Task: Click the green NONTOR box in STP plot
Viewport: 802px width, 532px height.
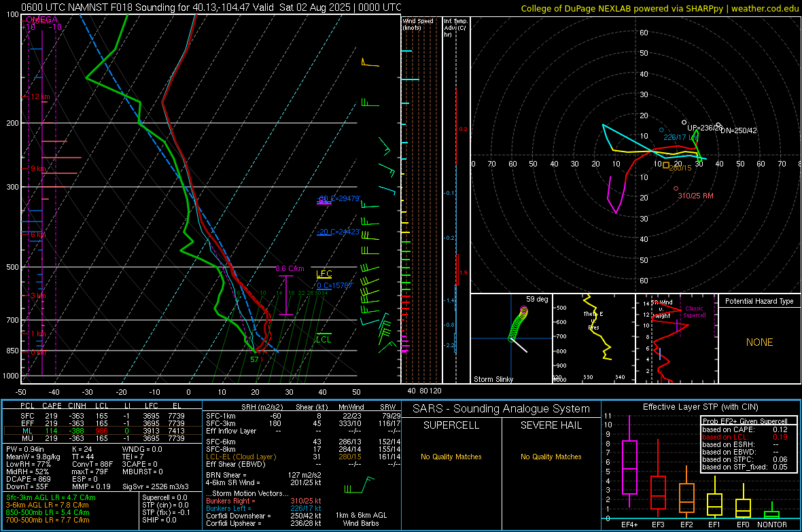Action: [x=771, y=514]
